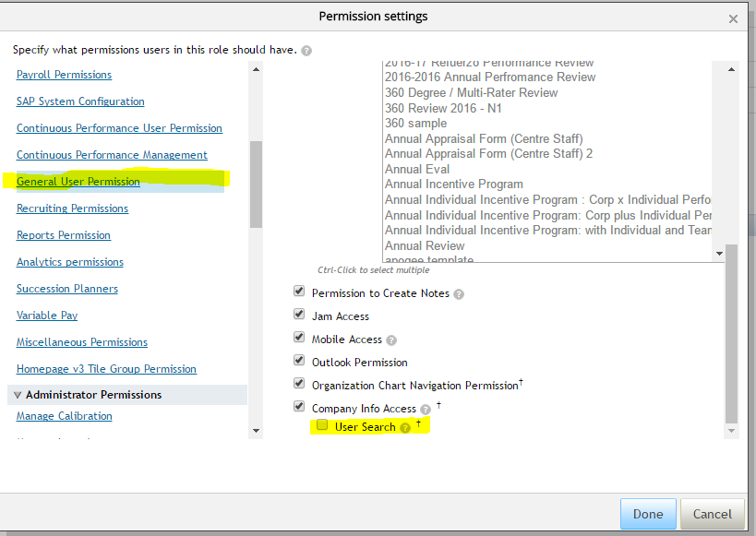Select 360 Review 2016 - N1 template
756x536 pixels.
pyautogui.click(x=443, y=108)
